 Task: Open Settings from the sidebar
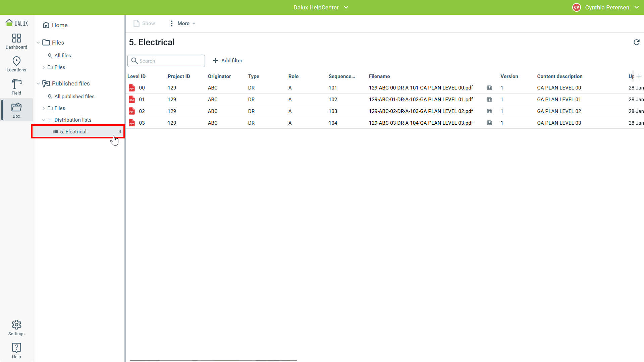(16, 327)
